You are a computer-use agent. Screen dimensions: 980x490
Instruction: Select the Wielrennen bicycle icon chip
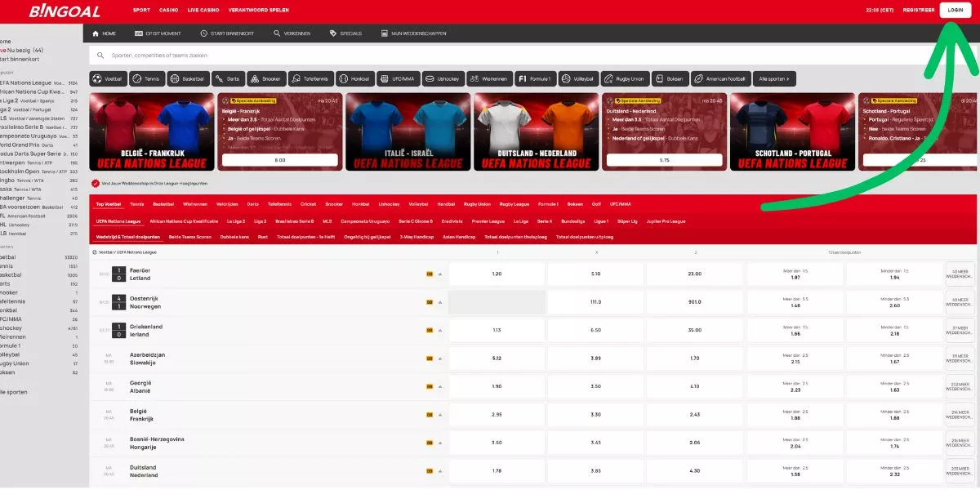click(488, 79)
